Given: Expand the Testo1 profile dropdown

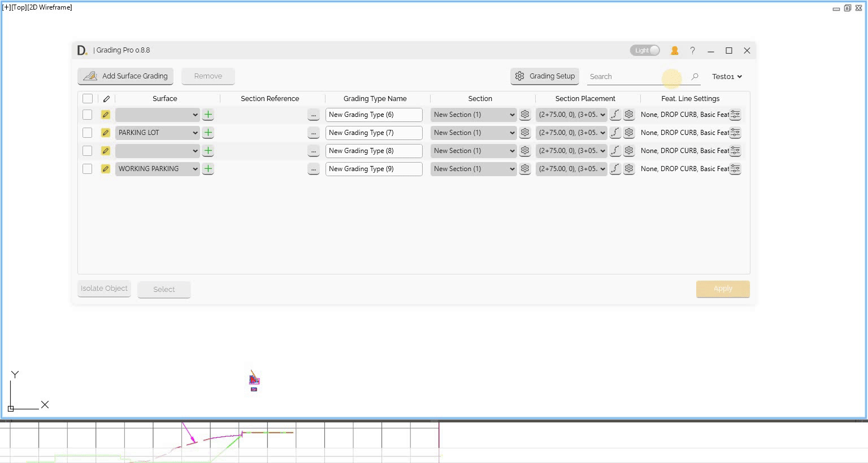Looking at the screenshot, I should (x=727, y=77).
